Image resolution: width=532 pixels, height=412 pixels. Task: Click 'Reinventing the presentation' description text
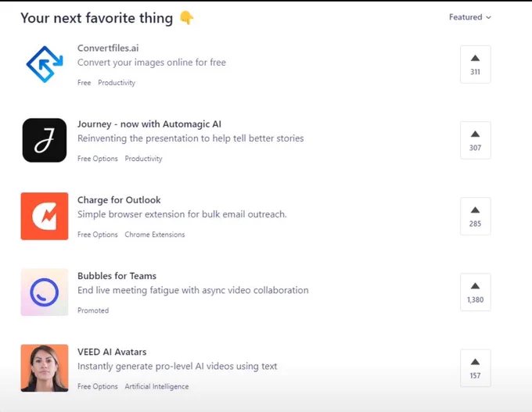pos(190,138)
